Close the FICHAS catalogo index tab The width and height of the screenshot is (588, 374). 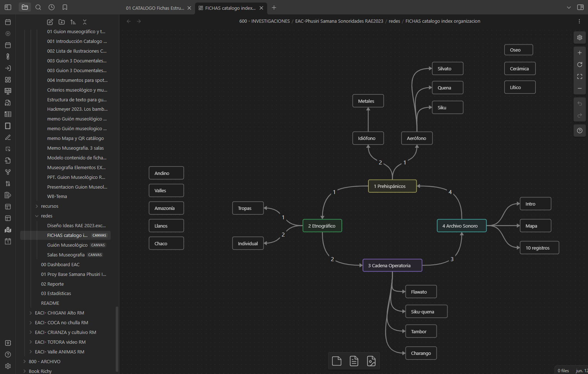261,8
